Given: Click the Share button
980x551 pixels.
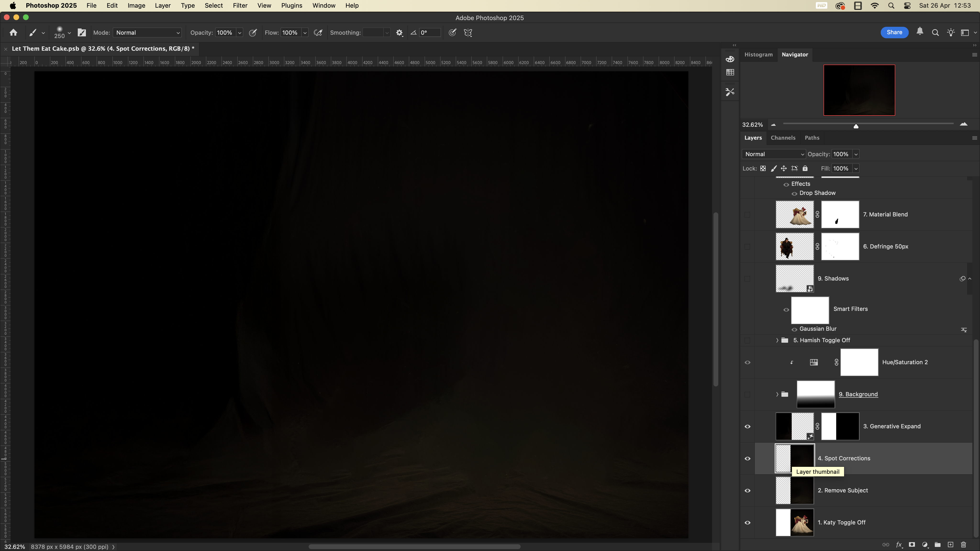Looking at the screenshot, I should (894, 32).
